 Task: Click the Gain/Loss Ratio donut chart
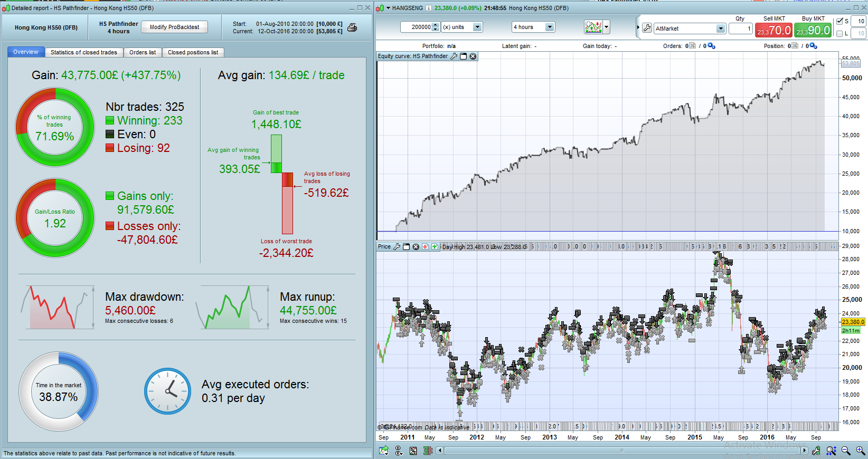pyautogui.click(x=55, y=217)
